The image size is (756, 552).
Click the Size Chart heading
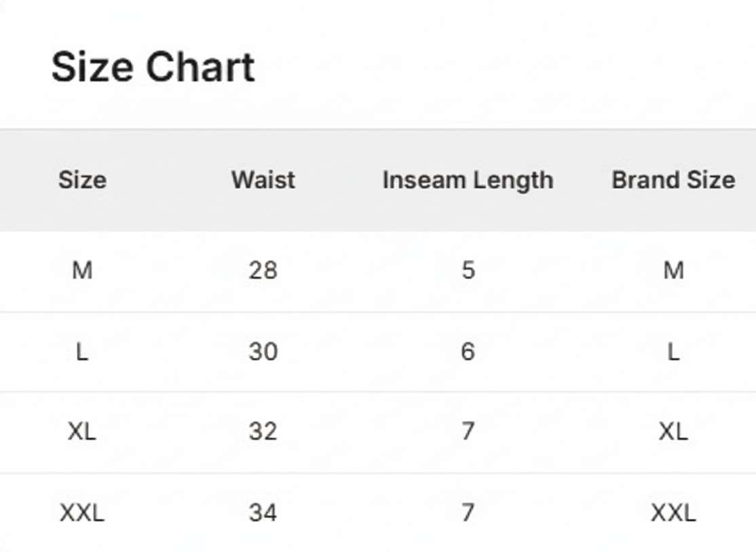153,67
